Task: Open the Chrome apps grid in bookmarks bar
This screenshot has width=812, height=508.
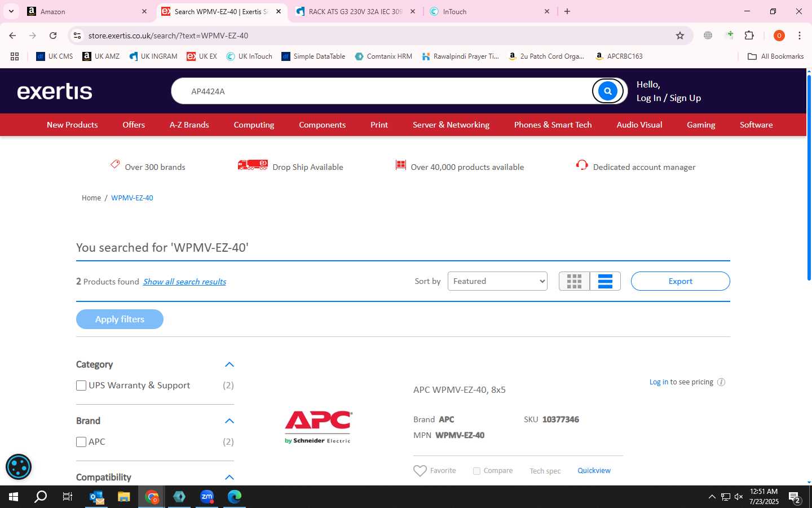Action: pos(15,56)
